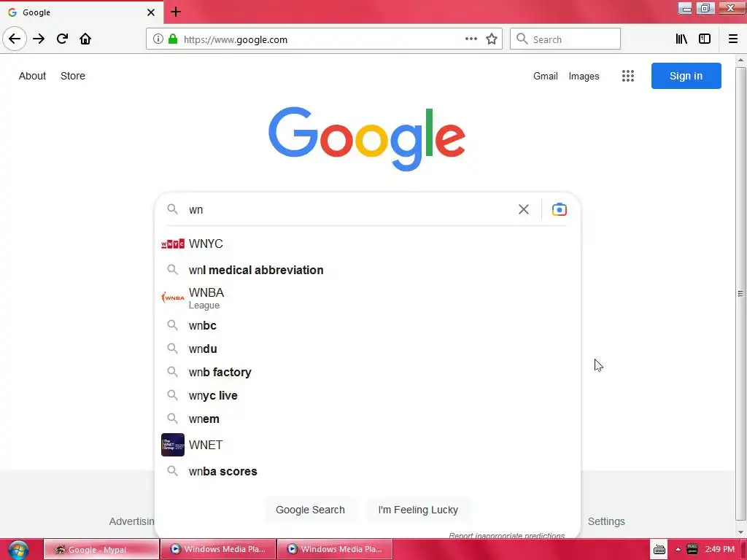
Task: Click the blue Sign in button
Action: (686, 76)
